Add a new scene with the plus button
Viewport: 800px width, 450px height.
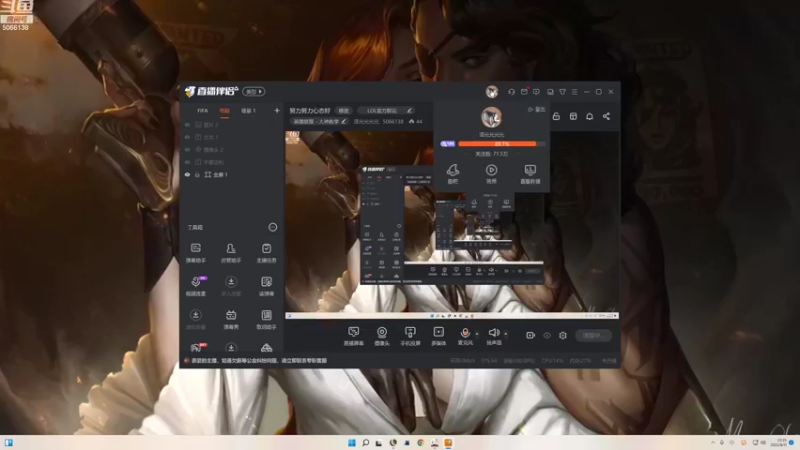pyautogui.click(x=277, y=110)
